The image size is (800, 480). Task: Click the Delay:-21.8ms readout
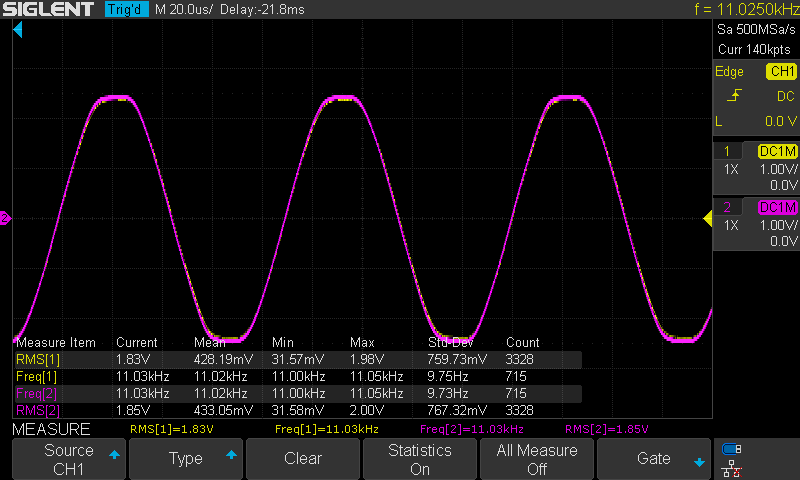262,9
